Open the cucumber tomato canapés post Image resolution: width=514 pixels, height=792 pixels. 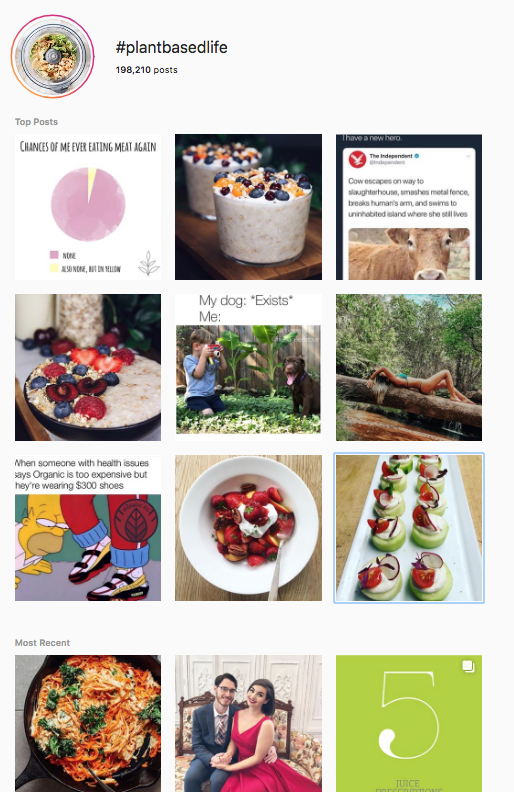409,528
